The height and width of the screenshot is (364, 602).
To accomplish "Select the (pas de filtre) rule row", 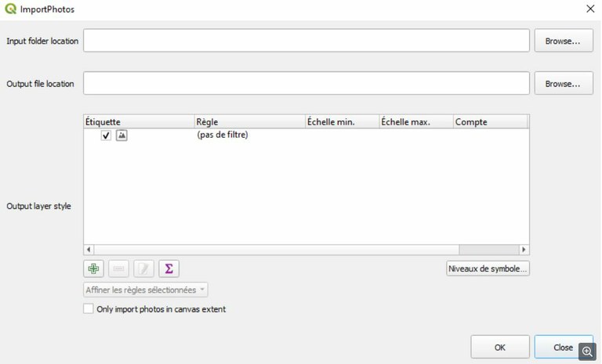I will point(228,135).
